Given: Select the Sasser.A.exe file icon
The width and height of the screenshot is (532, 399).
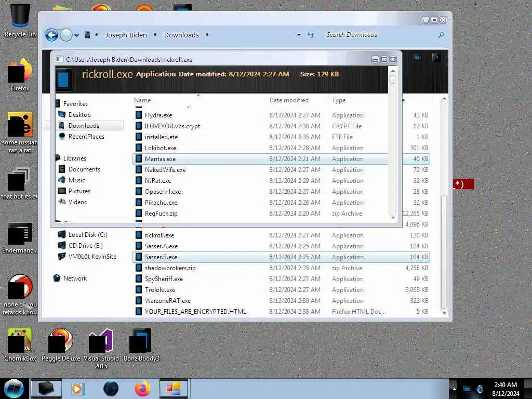Looking at the screenshot, I should [x=138, y=246].
